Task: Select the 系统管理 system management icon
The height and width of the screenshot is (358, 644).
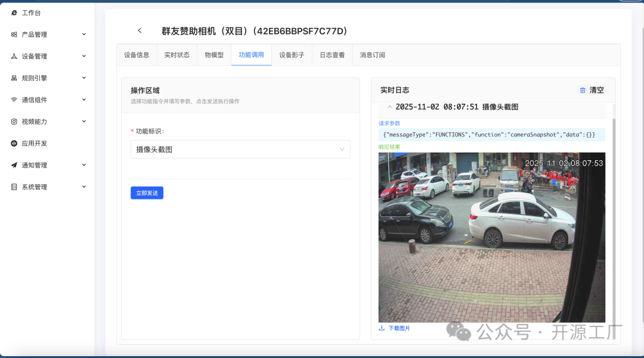Action: (14, 186)
